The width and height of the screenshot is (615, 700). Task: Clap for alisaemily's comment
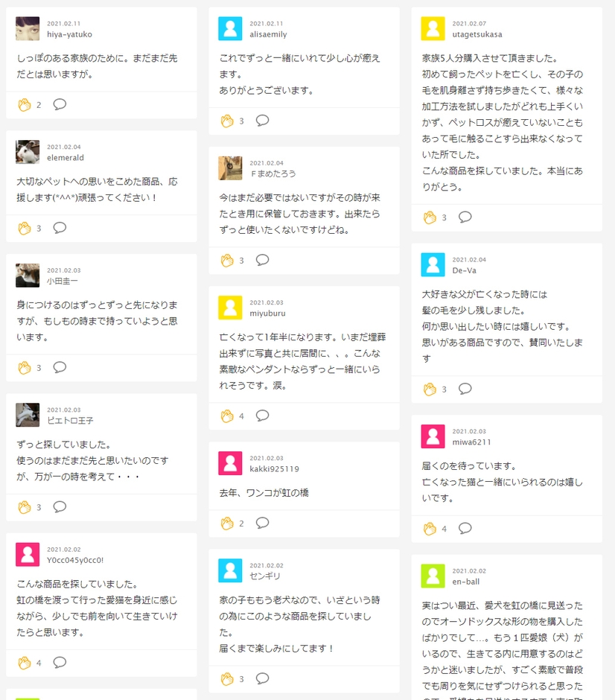click(227, 121)
